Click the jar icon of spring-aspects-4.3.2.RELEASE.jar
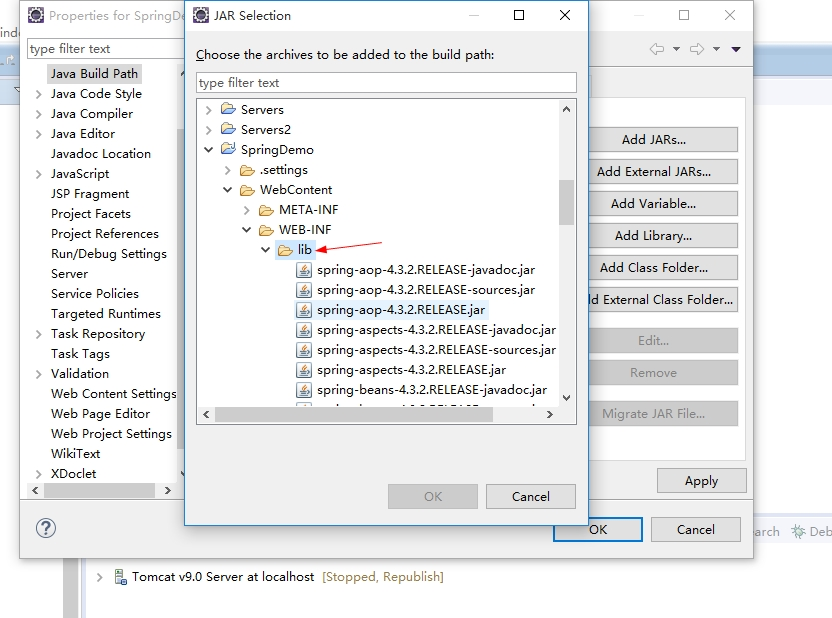Image resolution: width=832 pixels, height=618 pixels. 304,370
